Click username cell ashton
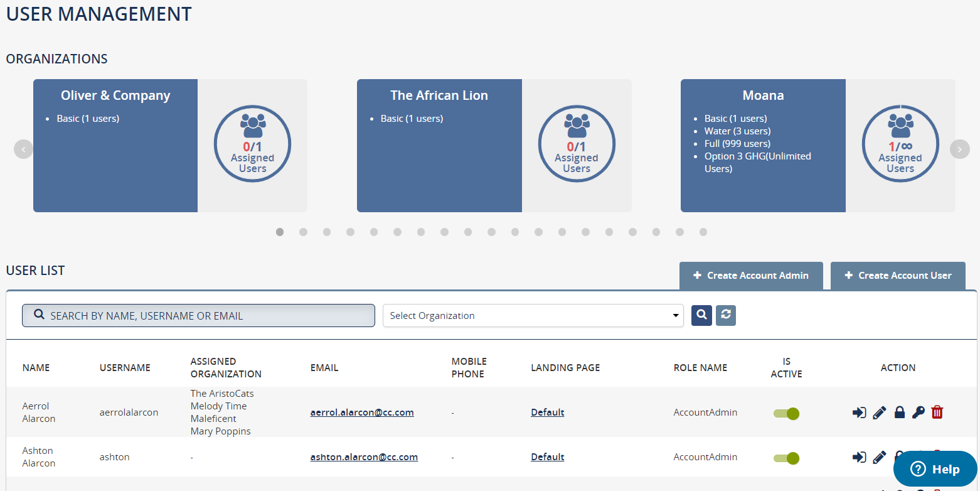 coord(114,457)
